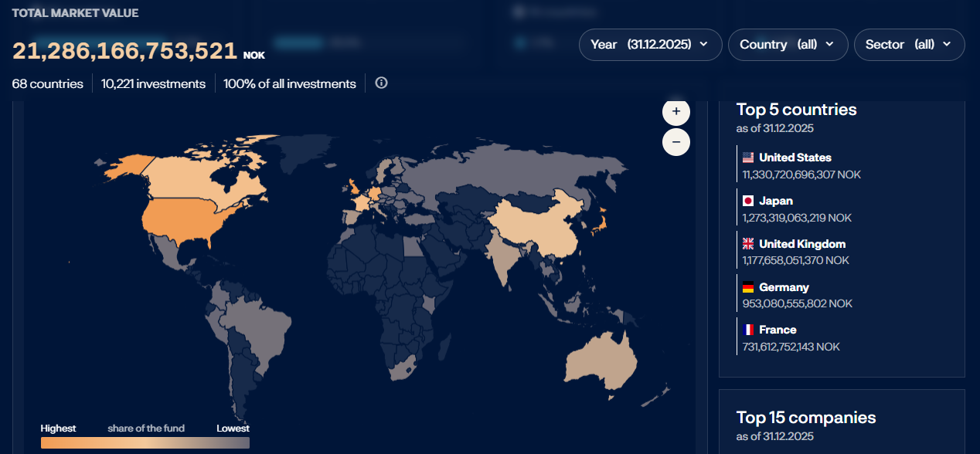Select France in Top 5 countries
This screenshot has width=980, height=454.
click(778, 330)
